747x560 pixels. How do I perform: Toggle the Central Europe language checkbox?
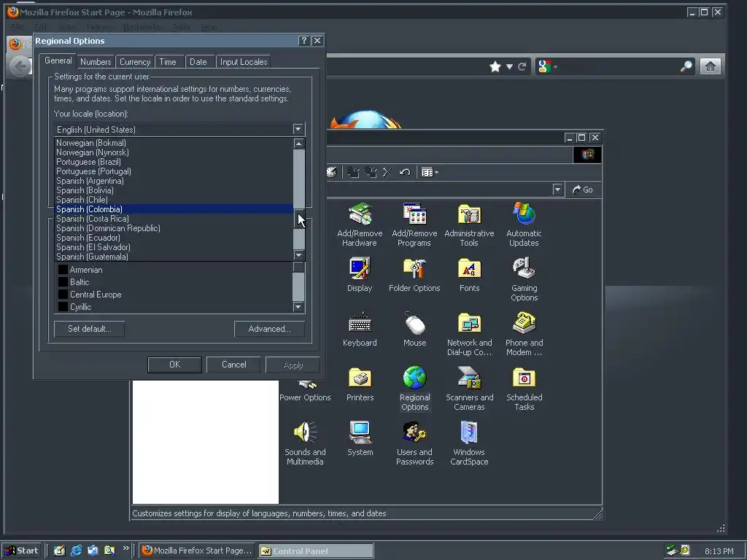[63, 295]
